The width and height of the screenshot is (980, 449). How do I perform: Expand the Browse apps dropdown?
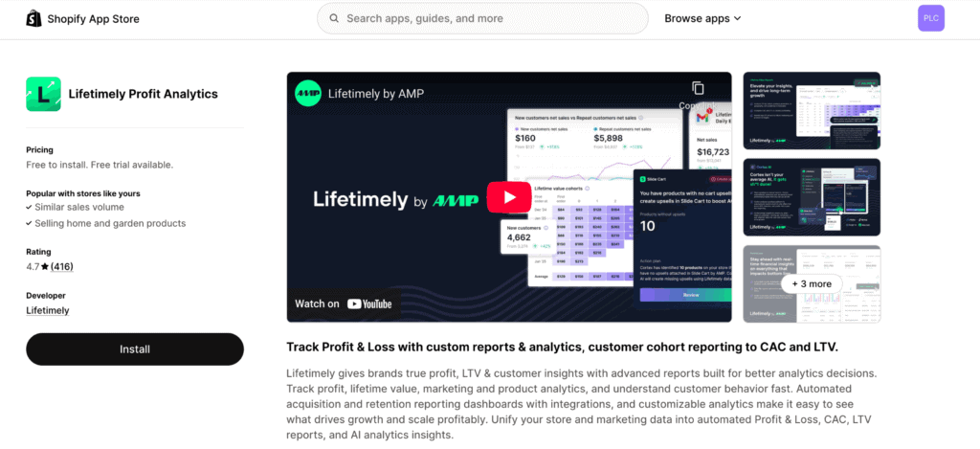702,19
